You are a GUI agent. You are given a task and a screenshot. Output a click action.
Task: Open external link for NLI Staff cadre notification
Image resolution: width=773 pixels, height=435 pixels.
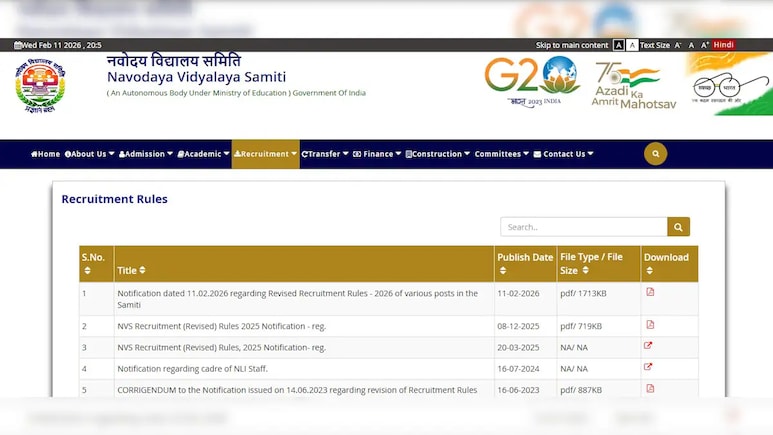[648, 367]
